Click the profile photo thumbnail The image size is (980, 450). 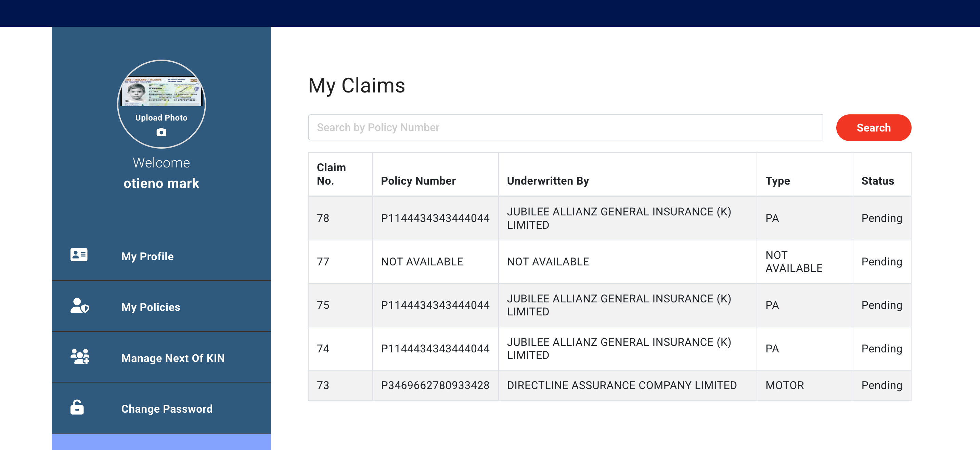click(161, 91)
